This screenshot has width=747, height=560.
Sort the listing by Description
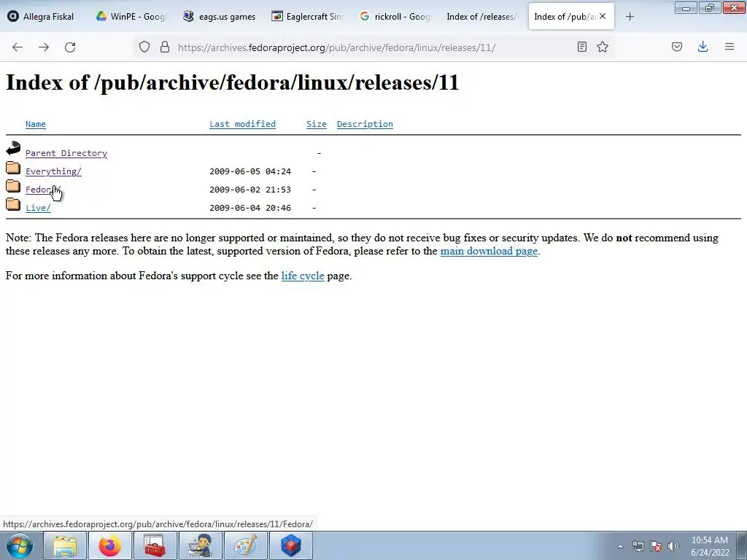(x=365, y=124)
